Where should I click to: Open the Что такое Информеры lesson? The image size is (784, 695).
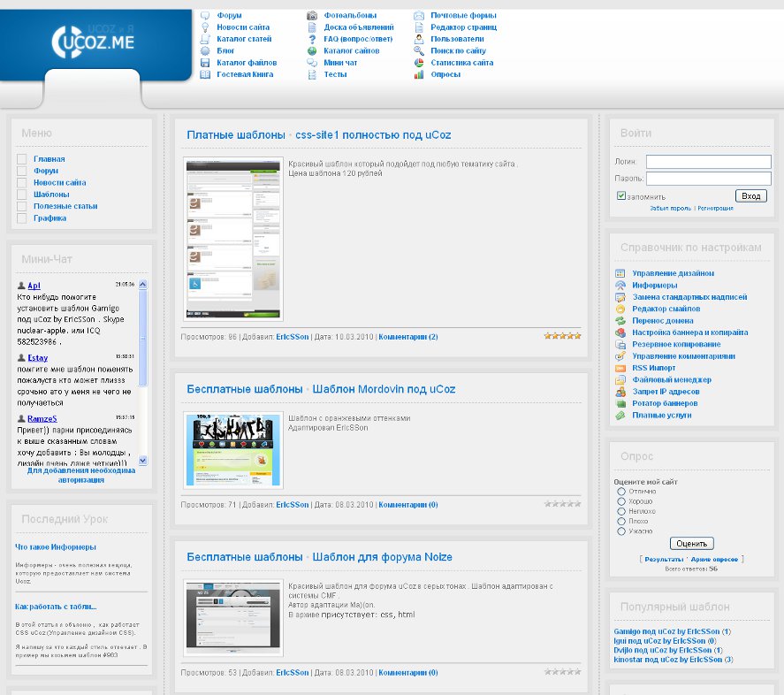pos(56,547)
